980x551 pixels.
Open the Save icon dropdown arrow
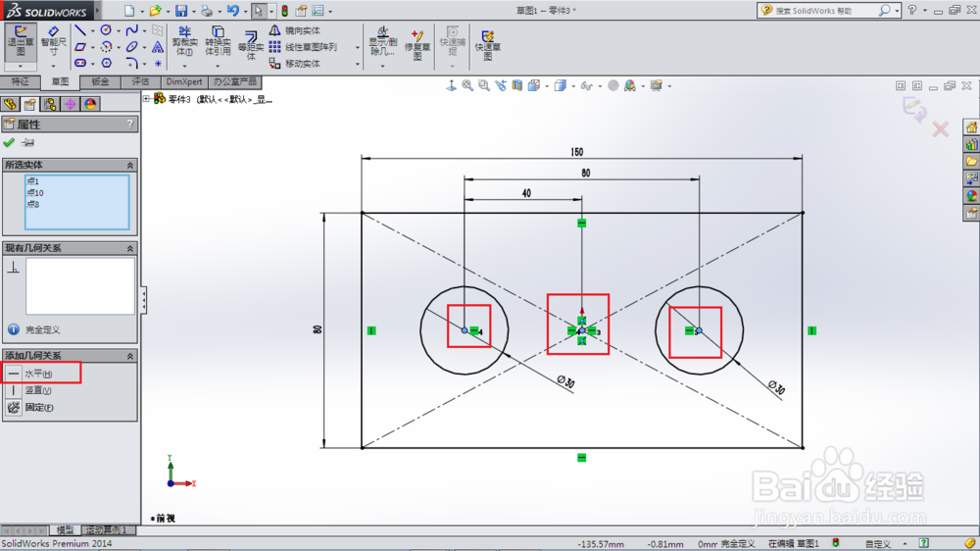(x=193, y=11)
